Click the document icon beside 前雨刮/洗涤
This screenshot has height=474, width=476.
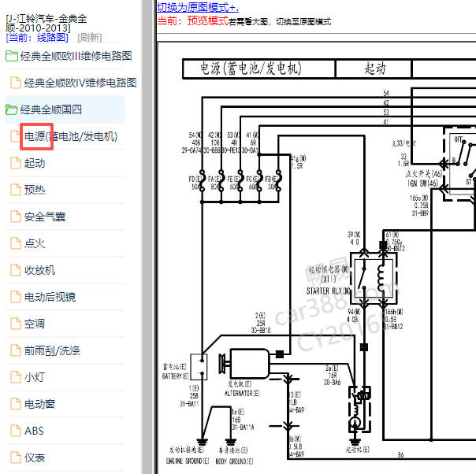pos(16,350)
